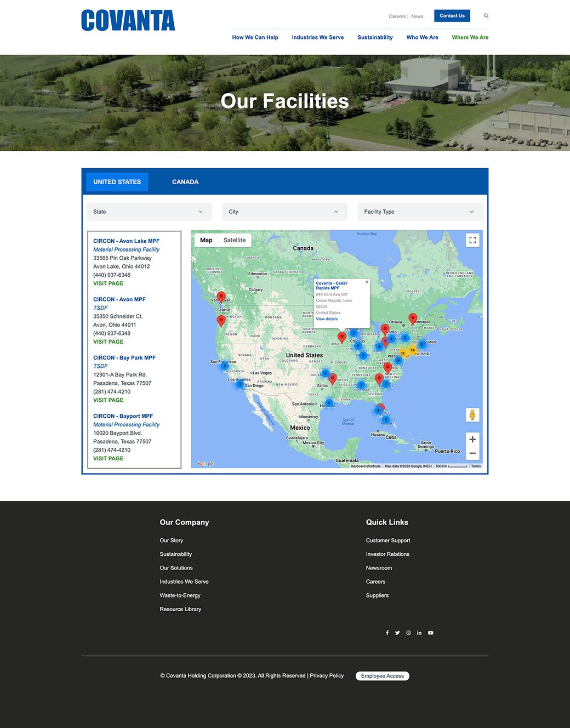Image resolution: width=570 pixels, height=728 pixels.
Task: Open the Industries We Serve menu
Action: [318, 37]
